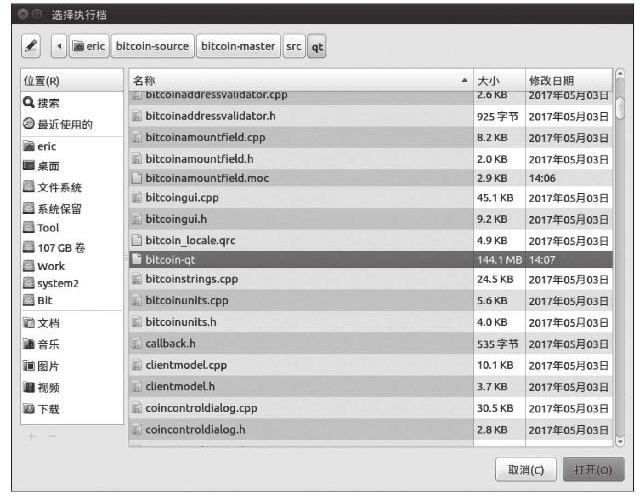
Task: Select bitcoinunits.h file
Action: click(371, 322)
